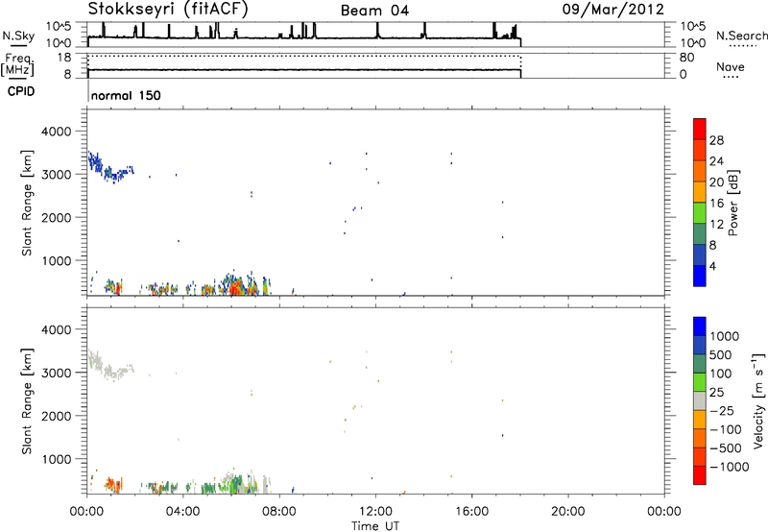This screenshot has height=532, width=768.
Task: Click the 80 tick on Nave axis
Action: [x=686, y=58]
